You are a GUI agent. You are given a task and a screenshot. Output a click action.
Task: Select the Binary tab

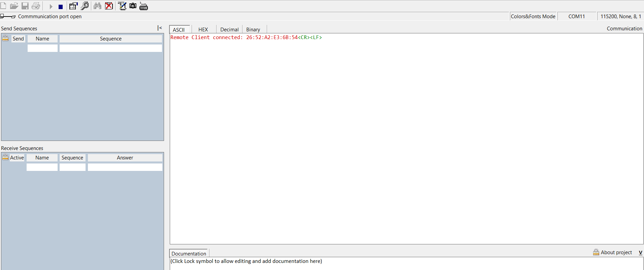coord(253,30)
